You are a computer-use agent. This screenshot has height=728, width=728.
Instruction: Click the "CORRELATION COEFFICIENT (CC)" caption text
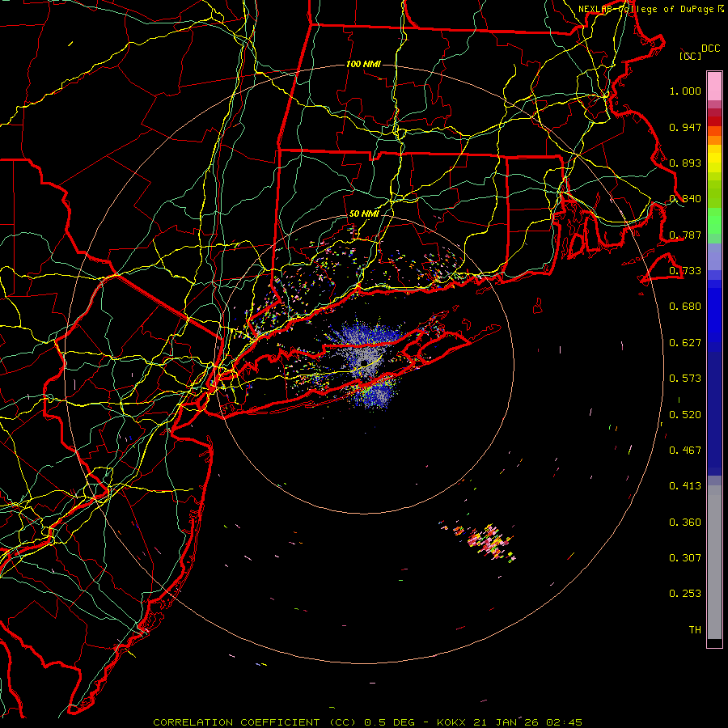click(x=255, y=722)
